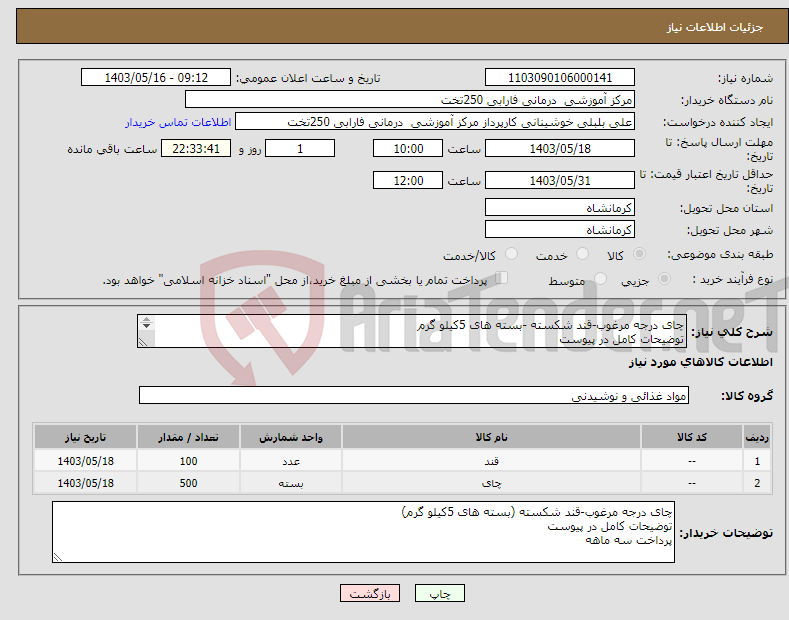Click the announcement date field 1403/05/16 - 09:12
Viewport: 789px width, 620px height.
tap(156, 78)
